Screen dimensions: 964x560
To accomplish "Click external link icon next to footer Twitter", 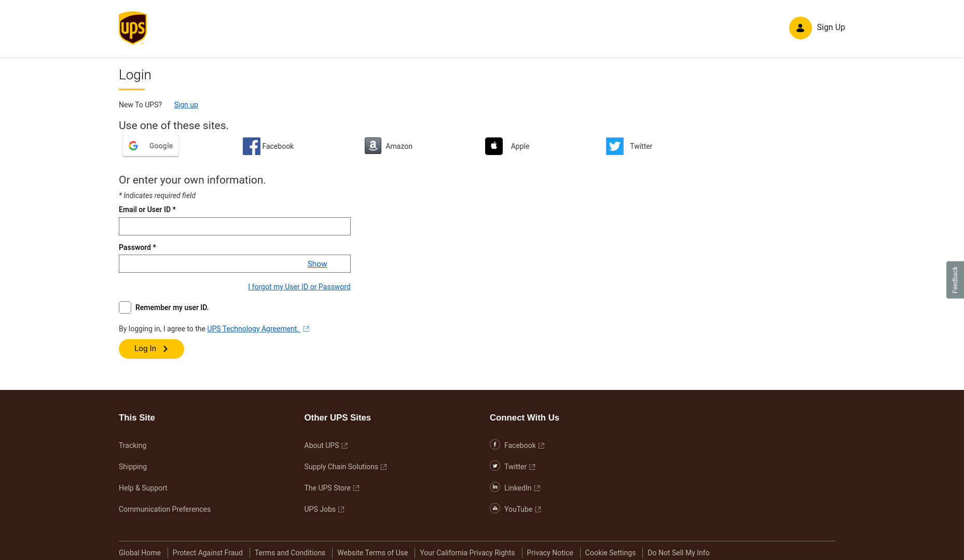I will coord(532,467).
